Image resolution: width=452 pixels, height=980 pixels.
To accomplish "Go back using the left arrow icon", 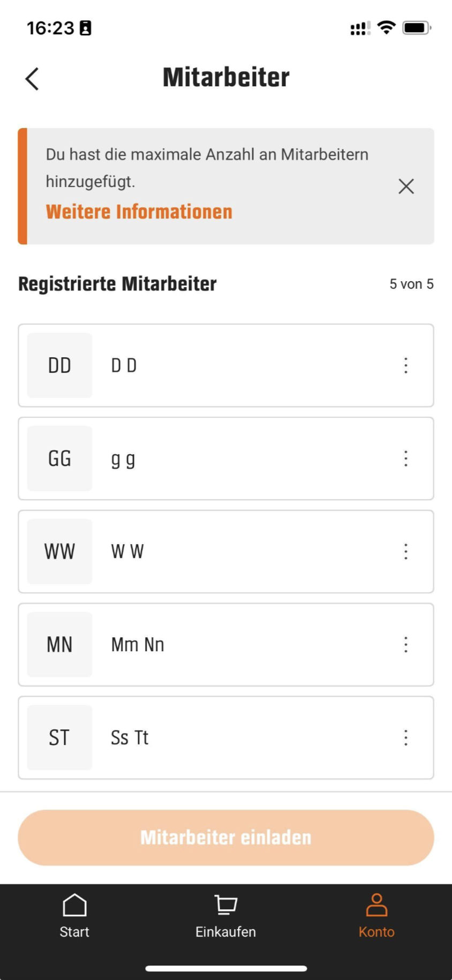I will click(x=32, y=79).
